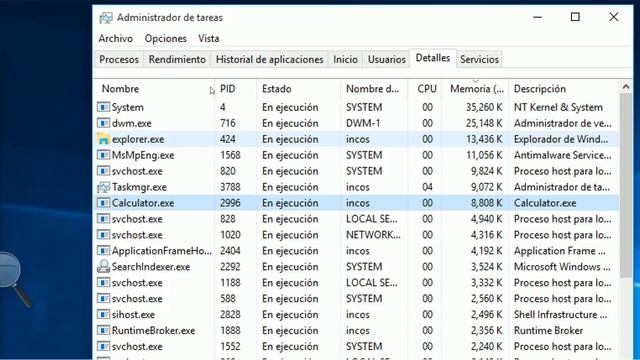Sort by the Memoria column header
Image resolution: width=640 pixels, height=360 pixels.
[475, 89]
